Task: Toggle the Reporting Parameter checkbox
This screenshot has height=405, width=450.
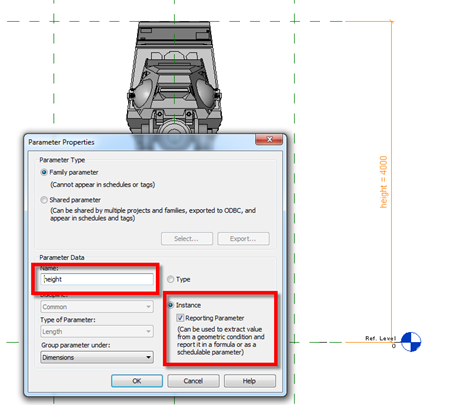Action: 180,318
